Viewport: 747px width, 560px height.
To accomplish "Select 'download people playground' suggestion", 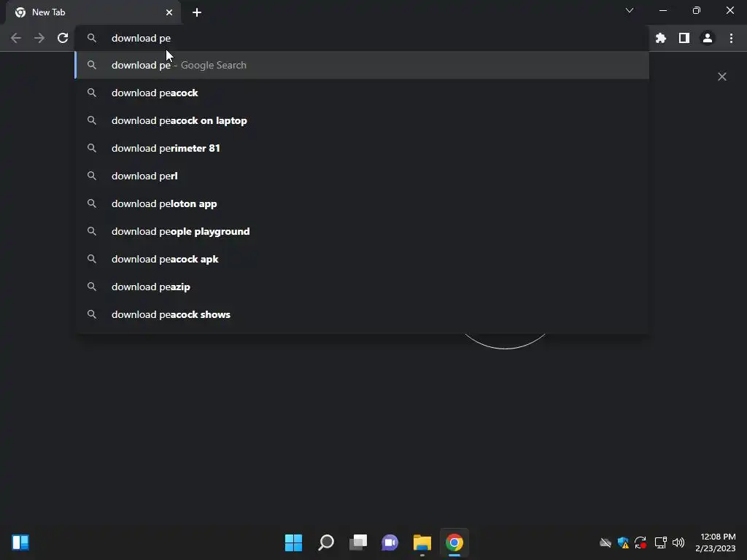I will pyautogui.click(x=362, y=231).
